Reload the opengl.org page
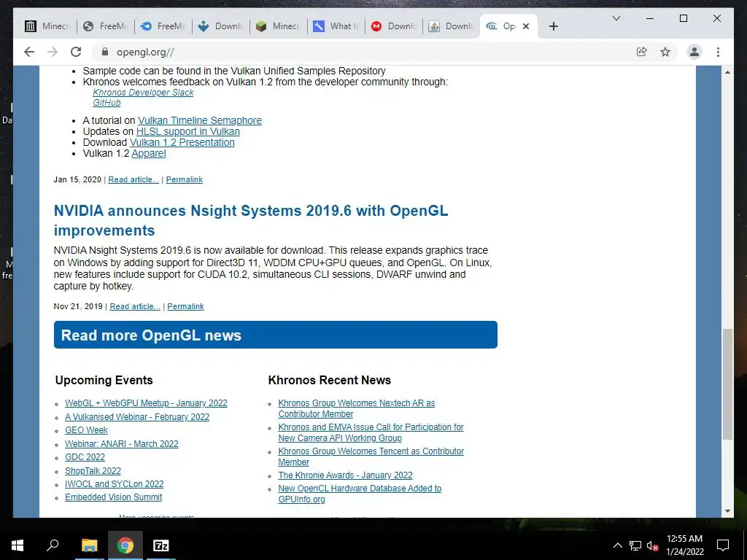 tap(76, 52)
